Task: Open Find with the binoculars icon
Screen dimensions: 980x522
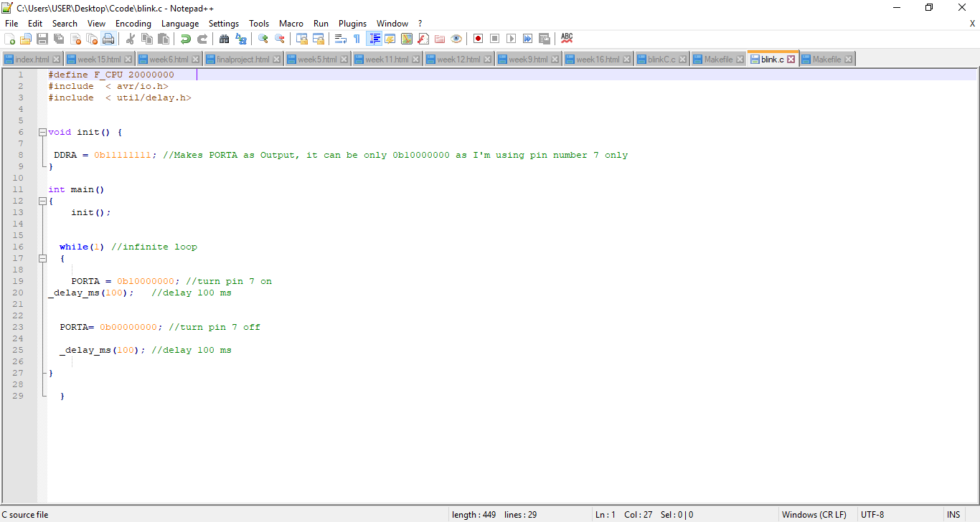Action: (224, 39)
